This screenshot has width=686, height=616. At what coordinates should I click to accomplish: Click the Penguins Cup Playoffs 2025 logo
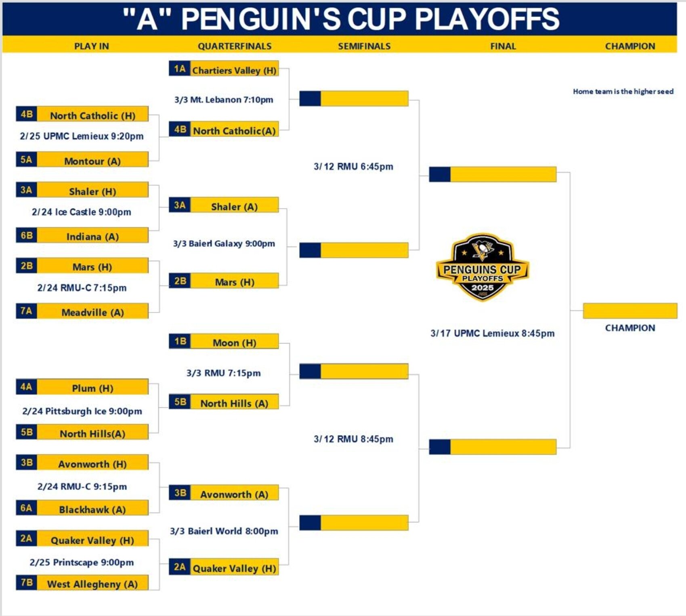click(483, 267)
